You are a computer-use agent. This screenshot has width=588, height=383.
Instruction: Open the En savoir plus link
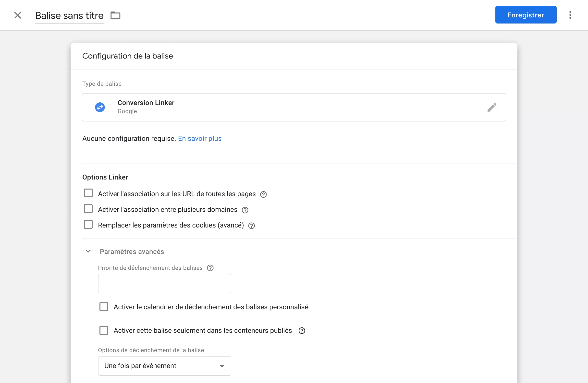(200, 139)
